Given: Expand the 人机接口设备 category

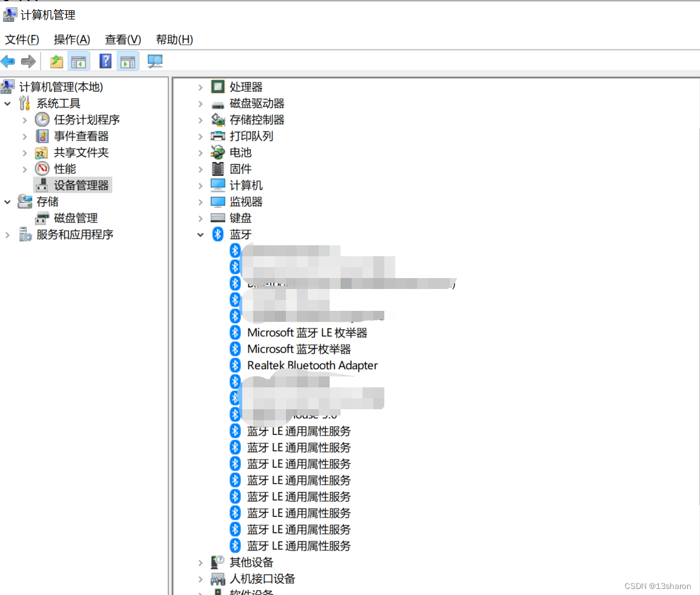Looking at the screenshot, I should (x=200, y=579).
